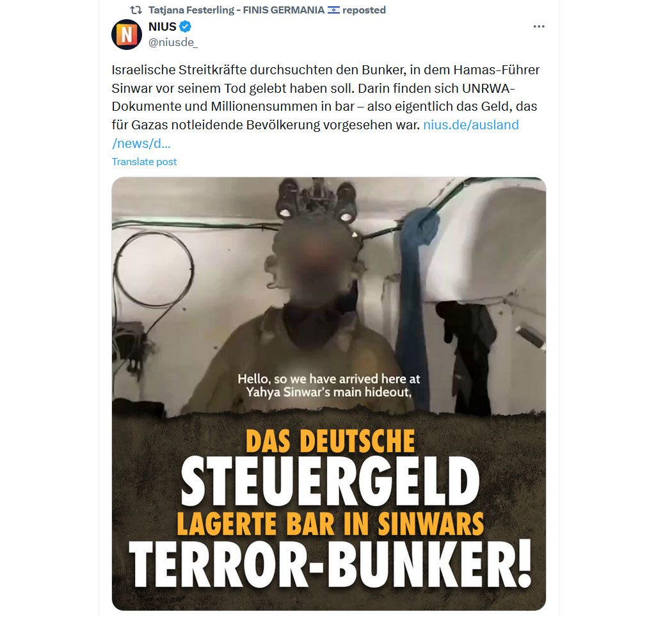Click the repost arrows icon above the post
Screen dimensions: 672x617
pyautogui.click(x=136, y=10)
